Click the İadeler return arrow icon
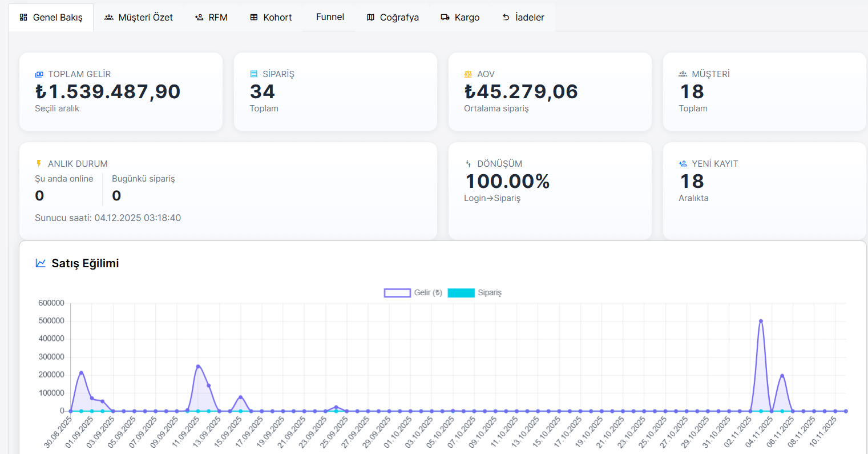This screenshot has height=454, width=868. pos(506,17)
